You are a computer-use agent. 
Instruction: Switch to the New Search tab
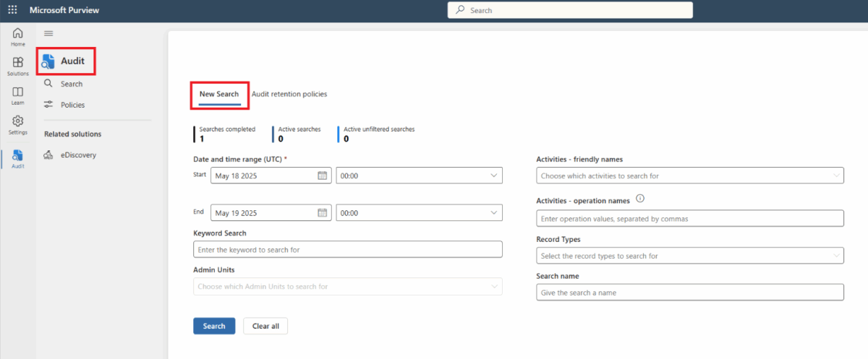click(x=219, y=95)
